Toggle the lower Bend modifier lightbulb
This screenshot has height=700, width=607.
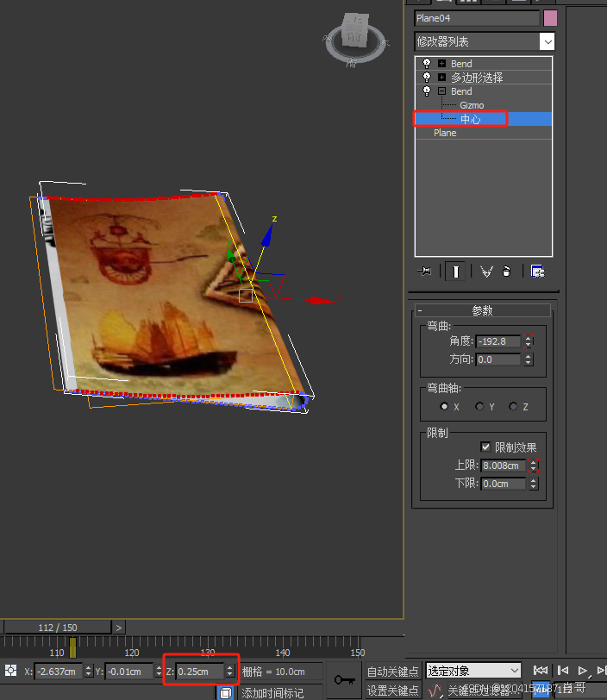[x=427, y=91]
